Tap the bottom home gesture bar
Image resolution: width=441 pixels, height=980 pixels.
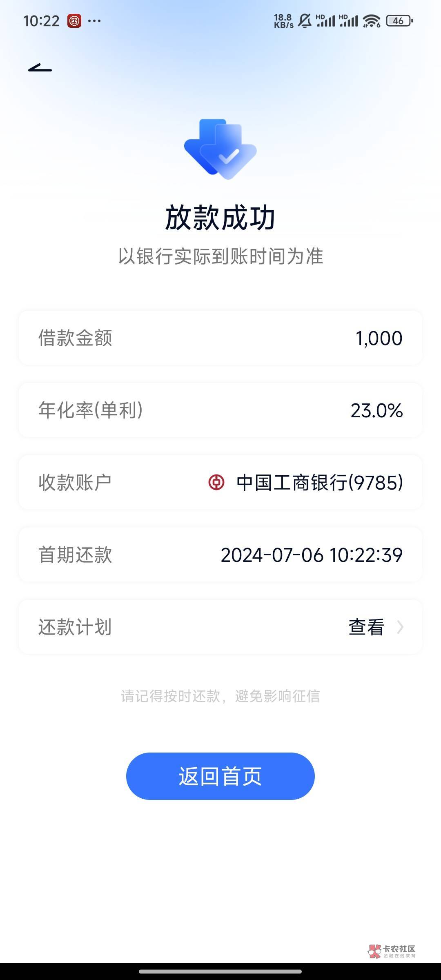[x=220, y=971]
